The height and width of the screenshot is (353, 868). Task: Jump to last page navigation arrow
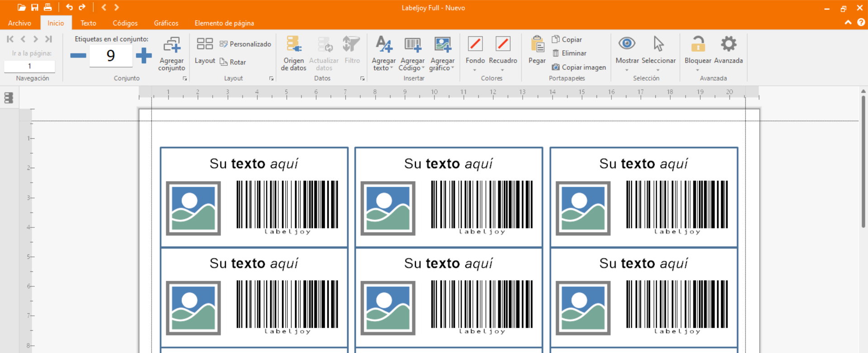point(48,39)
